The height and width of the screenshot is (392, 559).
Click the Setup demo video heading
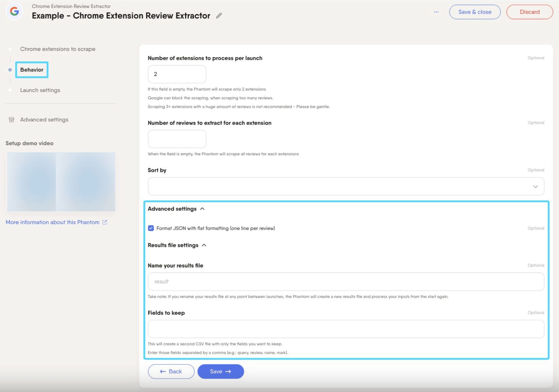pos(29,143)
